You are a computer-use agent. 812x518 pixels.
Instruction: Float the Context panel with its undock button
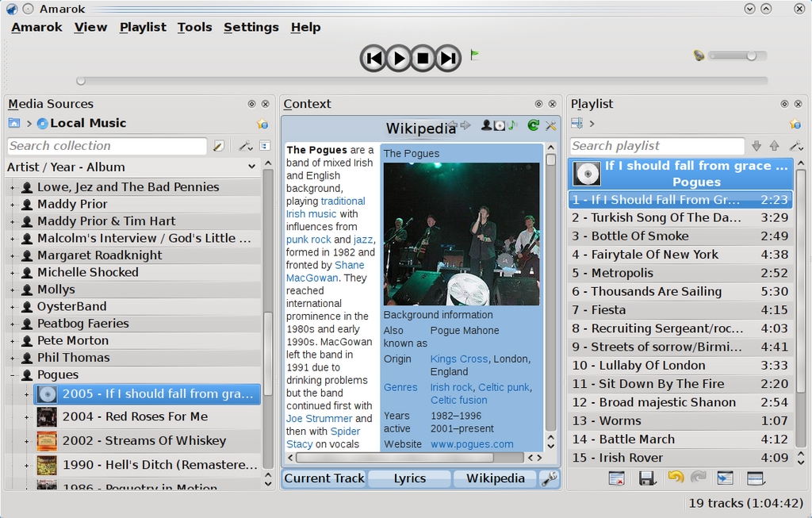(538, 104)
